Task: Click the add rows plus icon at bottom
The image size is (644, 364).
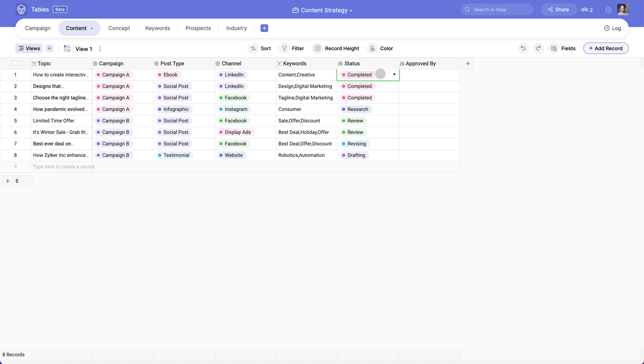Action: [x=8, y=181]
